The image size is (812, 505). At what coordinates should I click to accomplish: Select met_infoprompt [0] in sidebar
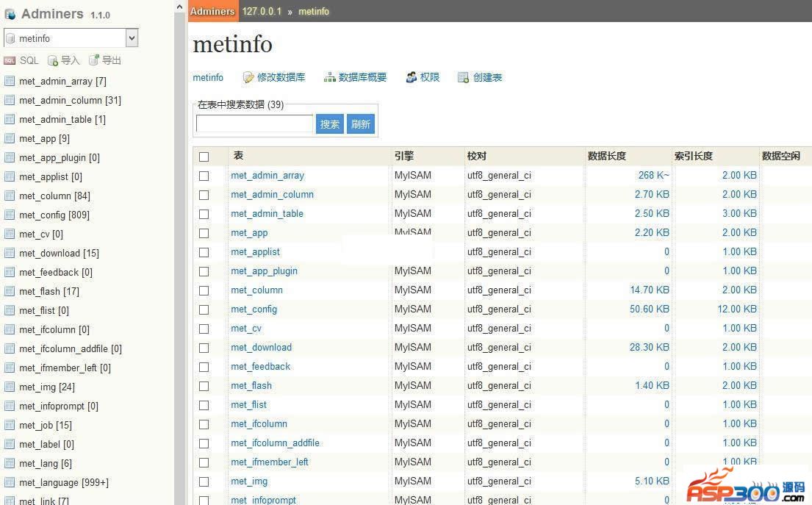tap(59, 406)
